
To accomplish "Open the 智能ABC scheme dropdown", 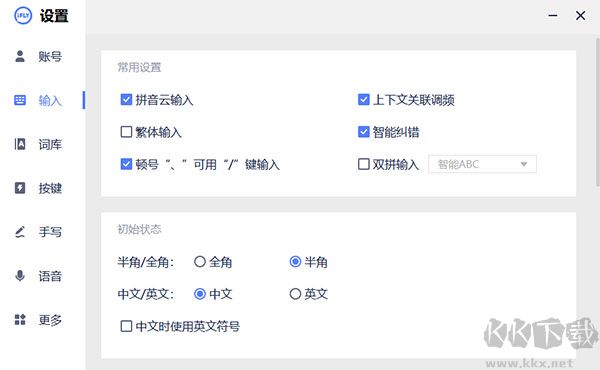I will [482, 164].
